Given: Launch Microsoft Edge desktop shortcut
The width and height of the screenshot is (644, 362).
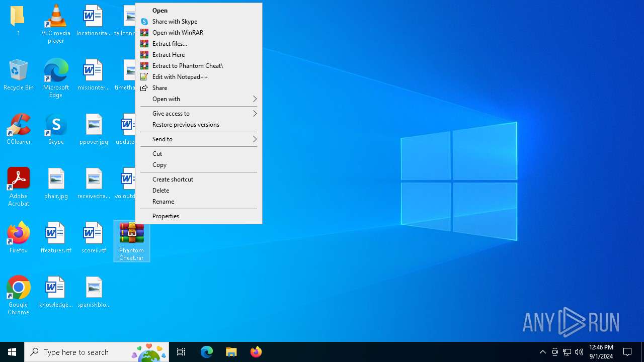Looking at the screenshot, I should (56, 78).
